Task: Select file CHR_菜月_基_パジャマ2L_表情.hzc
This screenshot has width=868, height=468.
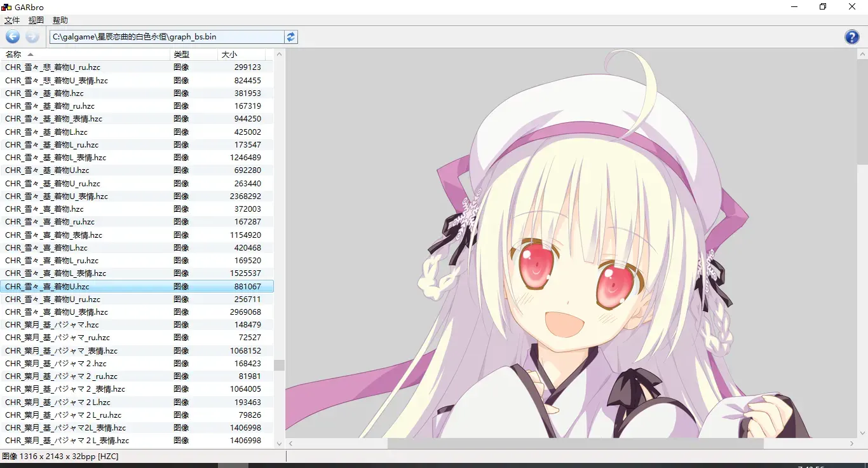Action: [137, 427]
